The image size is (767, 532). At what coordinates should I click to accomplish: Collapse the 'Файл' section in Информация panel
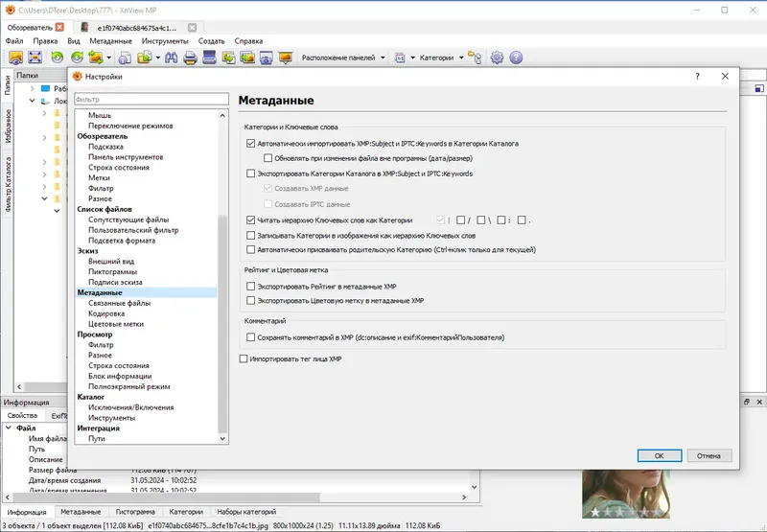(x=9, y=428)
